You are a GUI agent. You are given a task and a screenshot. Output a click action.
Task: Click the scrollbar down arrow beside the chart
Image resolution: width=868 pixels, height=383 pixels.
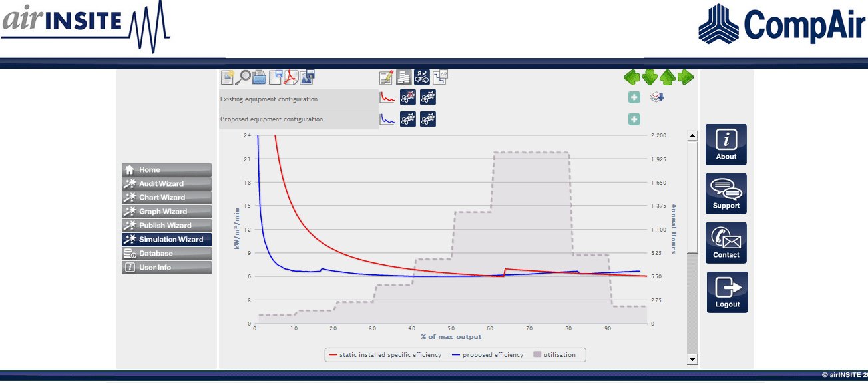693,360
